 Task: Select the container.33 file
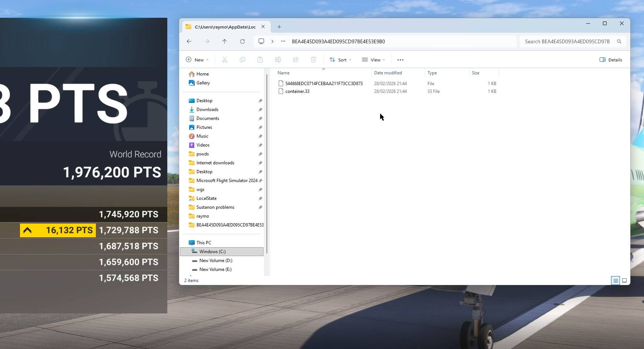(297, 91)
